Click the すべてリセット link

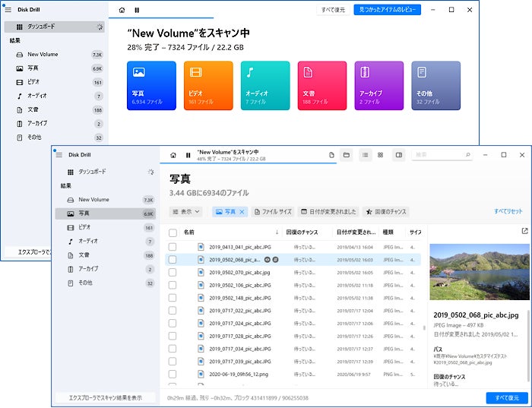click(508, 212)
